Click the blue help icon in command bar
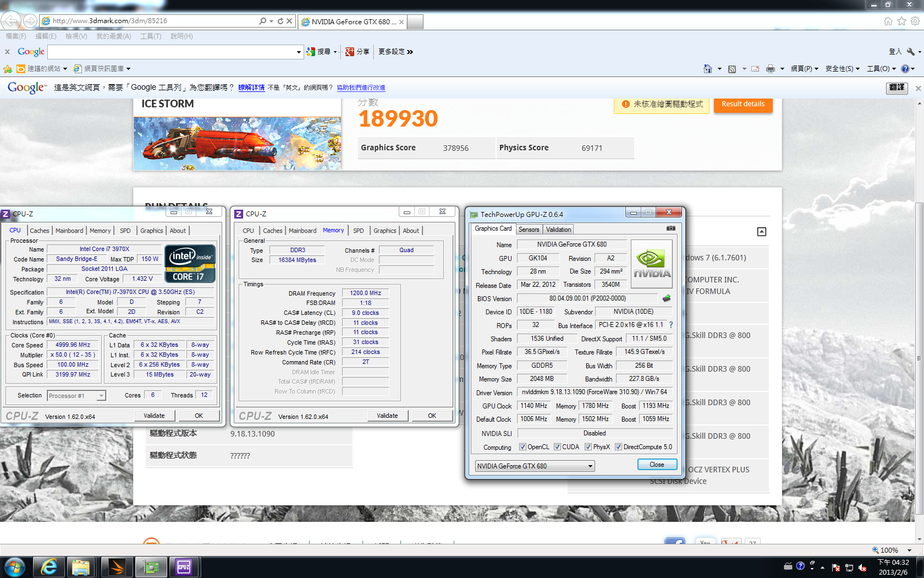The image size is (924, 578). 905,69
